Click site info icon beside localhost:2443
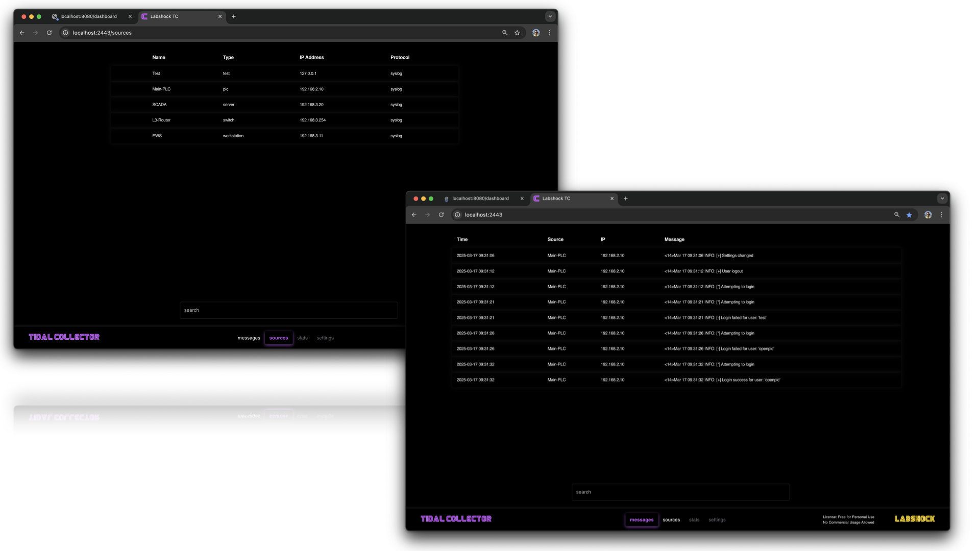Image resolution: width=980 pixels, height=551 pixels. (457, 215)
